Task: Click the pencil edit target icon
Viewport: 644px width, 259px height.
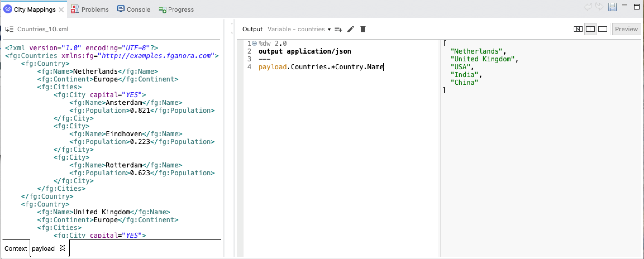Action: tap(350, 29)
